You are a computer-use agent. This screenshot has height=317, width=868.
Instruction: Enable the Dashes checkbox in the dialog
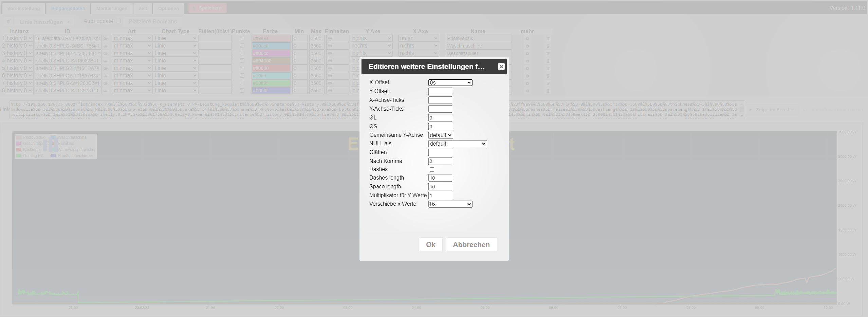click(x=432, y=169)
